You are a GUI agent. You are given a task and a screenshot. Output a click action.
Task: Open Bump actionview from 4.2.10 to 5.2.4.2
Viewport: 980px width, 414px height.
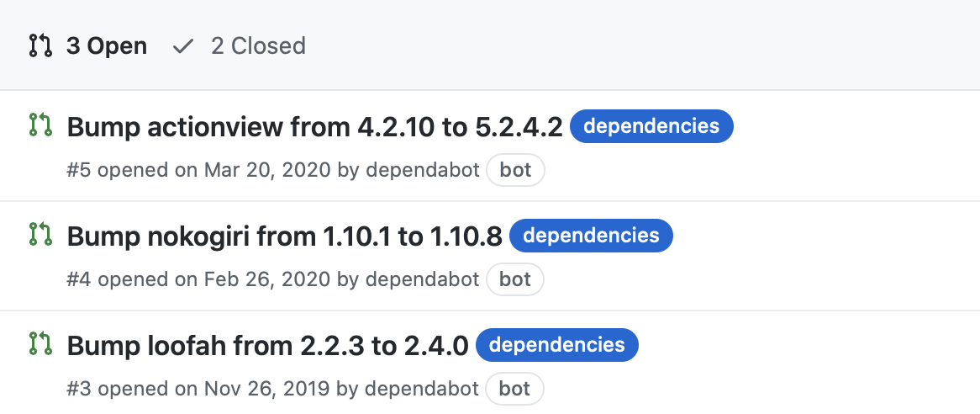[314, 127]
